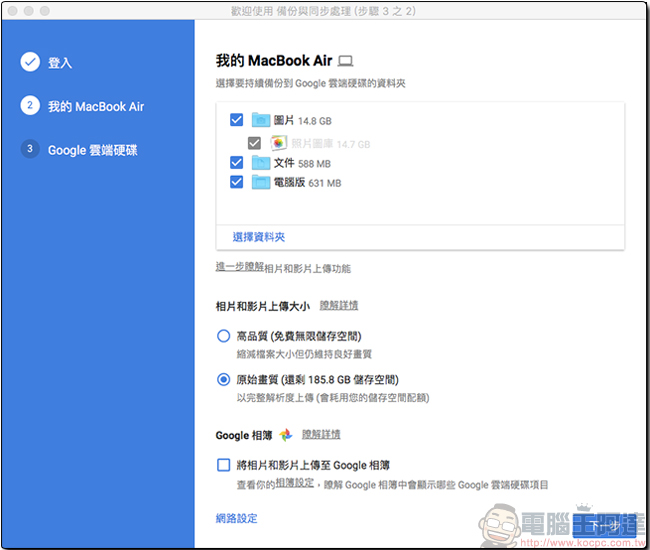
Task: Toggle the 照片圖庫 14.7 GB checkbox
Action: coord(254,143)
